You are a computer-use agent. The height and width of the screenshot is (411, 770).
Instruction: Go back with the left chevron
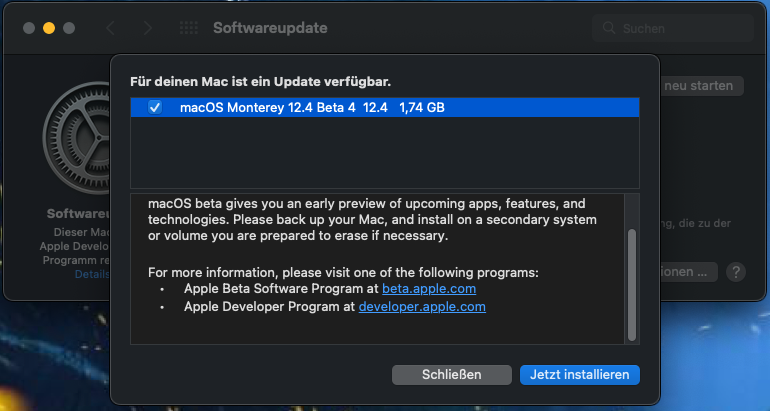pos(111,28)
